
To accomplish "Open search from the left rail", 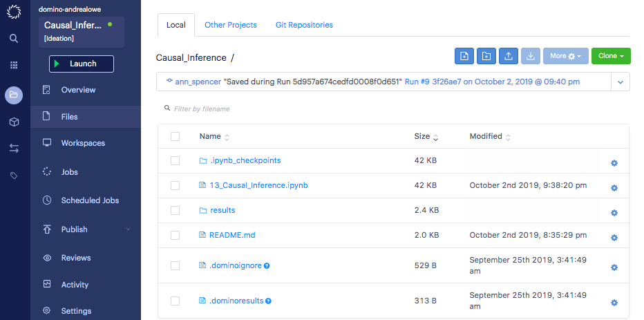I will click(x=14, y=39).
